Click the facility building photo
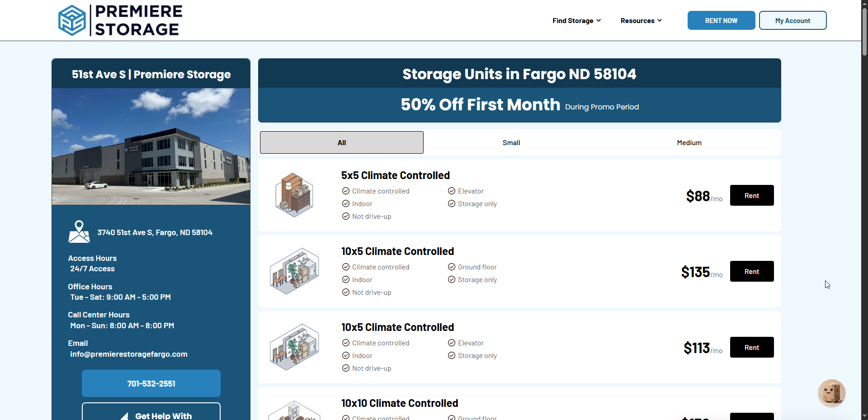 pyautogui.click(x=151, y=146)
